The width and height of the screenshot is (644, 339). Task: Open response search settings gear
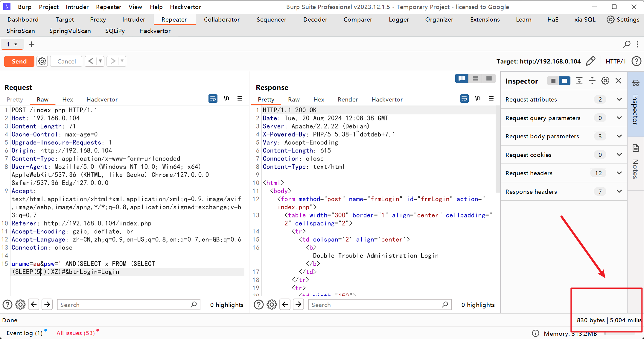272,305
